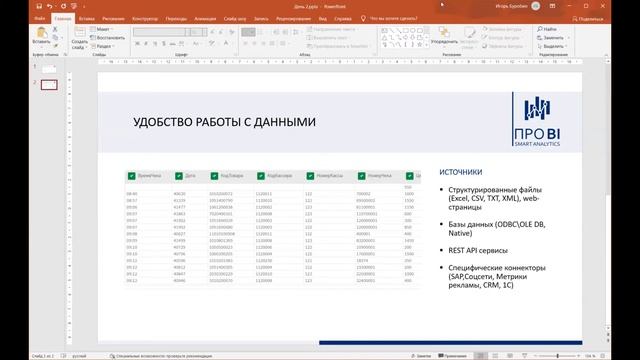The height and width of the screenshot is (360, 640).
Task: Click the Redo icon in quick access toolbar
Action: (63, 6)
